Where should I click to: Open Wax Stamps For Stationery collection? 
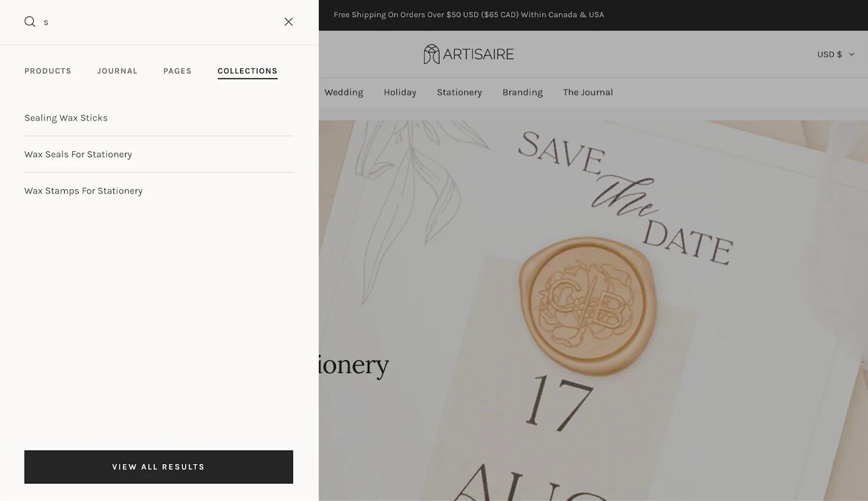(84, 191)
